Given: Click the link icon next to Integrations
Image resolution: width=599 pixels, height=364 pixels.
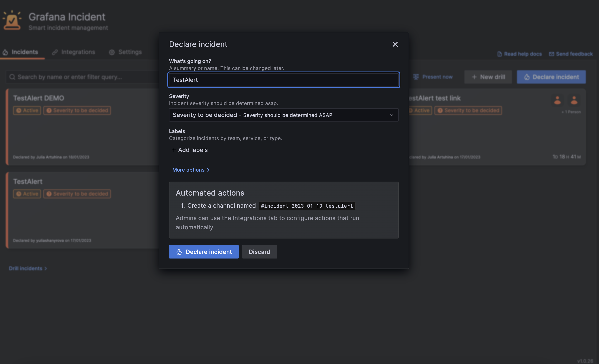Looking at the screenshot, I should pyautogui.click(x=54, y=52).
